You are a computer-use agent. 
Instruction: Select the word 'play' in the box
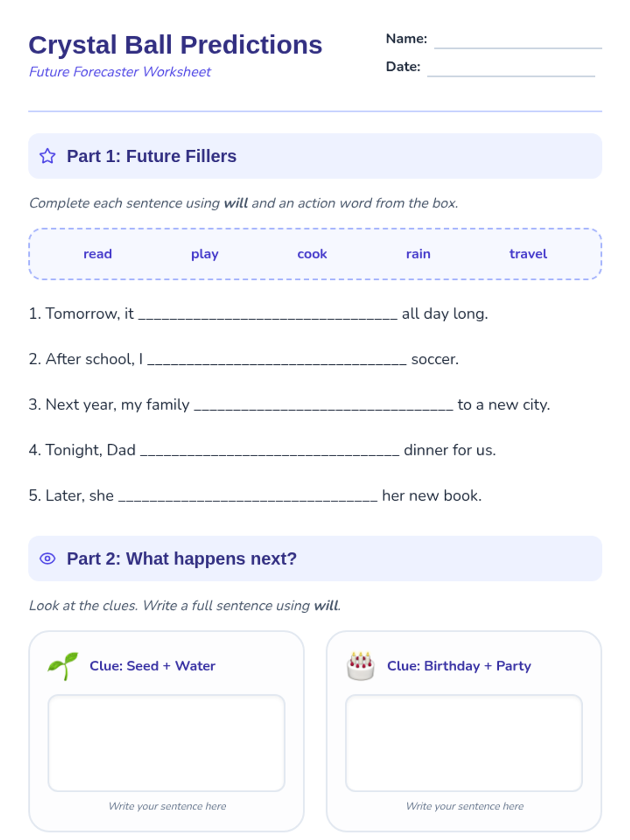205,255
